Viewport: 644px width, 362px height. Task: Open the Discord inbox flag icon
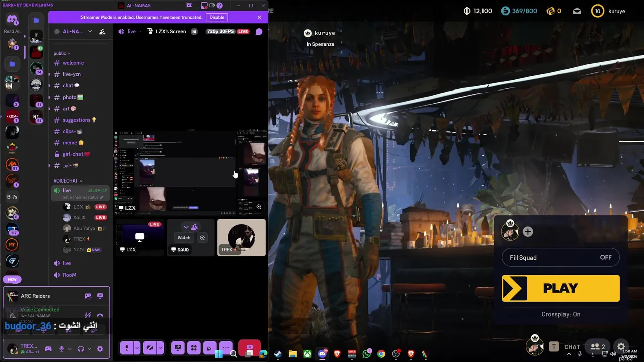(x=189, y=6)
